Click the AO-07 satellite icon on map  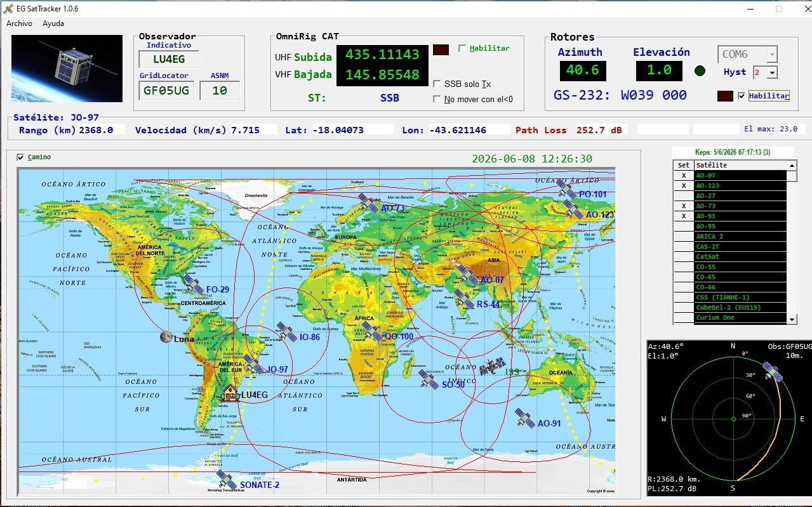pos(468,275)
